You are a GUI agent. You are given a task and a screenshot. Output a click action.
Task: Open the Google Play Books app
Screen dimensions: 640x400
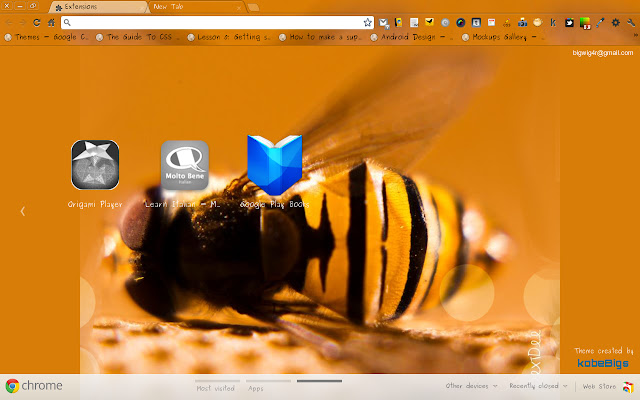coord(274,165)
